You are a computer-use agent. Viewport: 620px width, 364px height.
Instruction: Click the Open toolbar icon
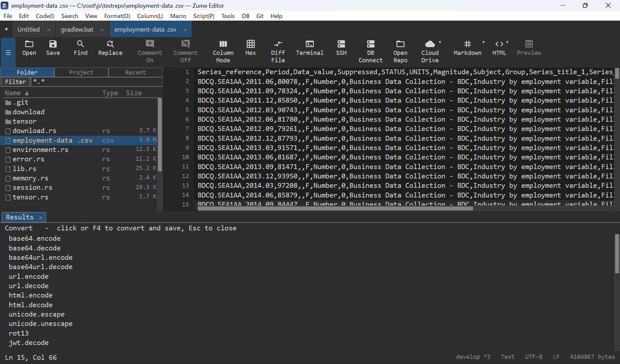click(29, 48)
